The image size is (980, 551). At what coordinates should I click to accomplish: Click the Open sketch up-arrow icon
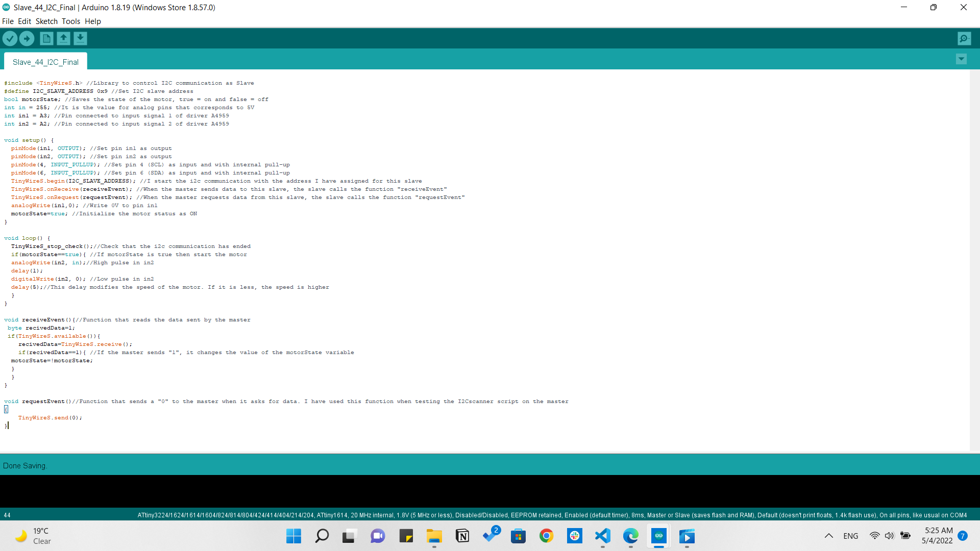click(x=63, y=38)
